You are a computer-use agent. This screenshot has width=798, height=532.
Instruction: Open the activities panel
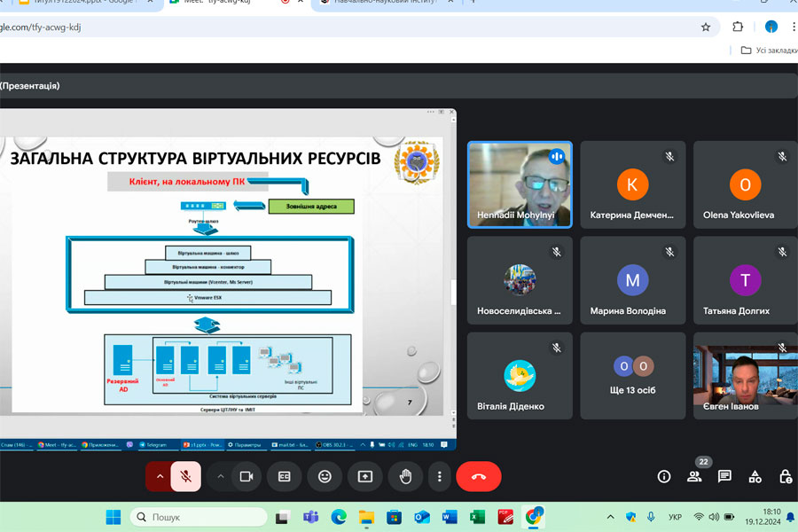point(755,476)
